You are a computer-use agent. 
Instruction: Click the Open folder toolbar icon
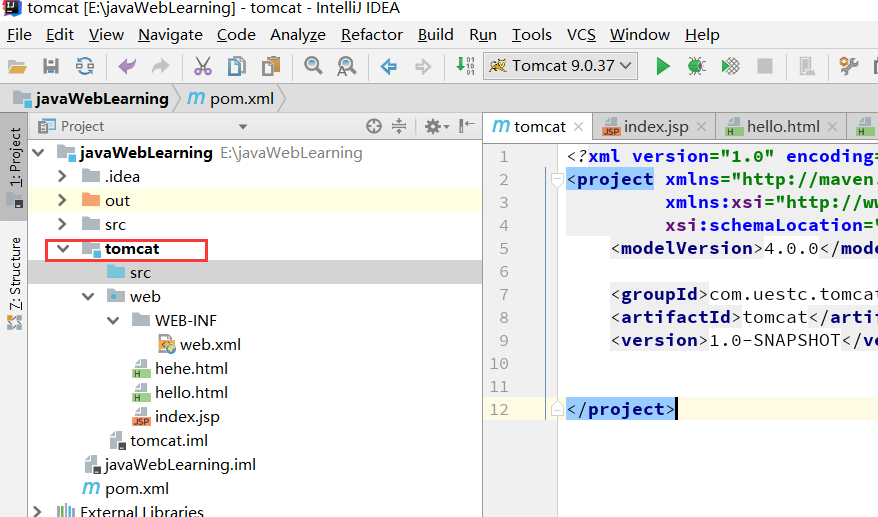pos(17,67)
